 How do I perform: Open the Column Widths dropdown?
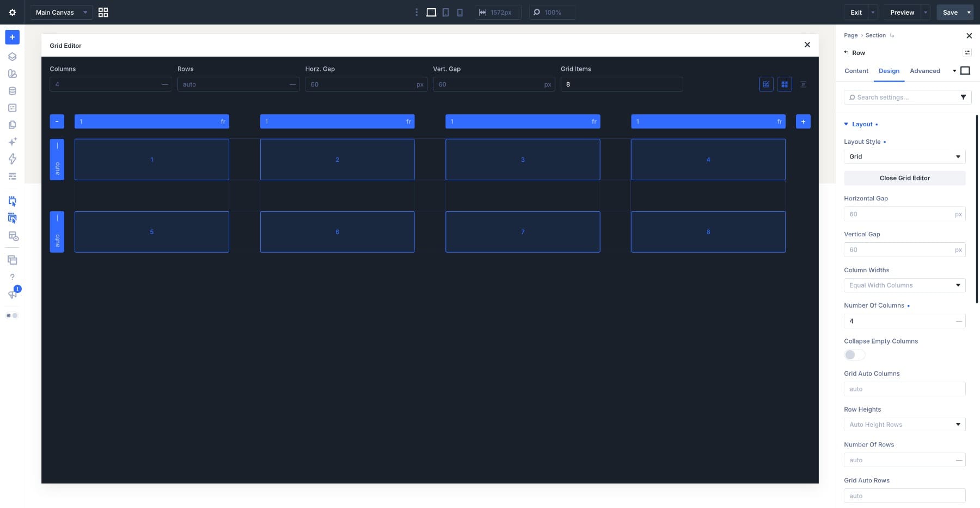[x=904, y=285]
